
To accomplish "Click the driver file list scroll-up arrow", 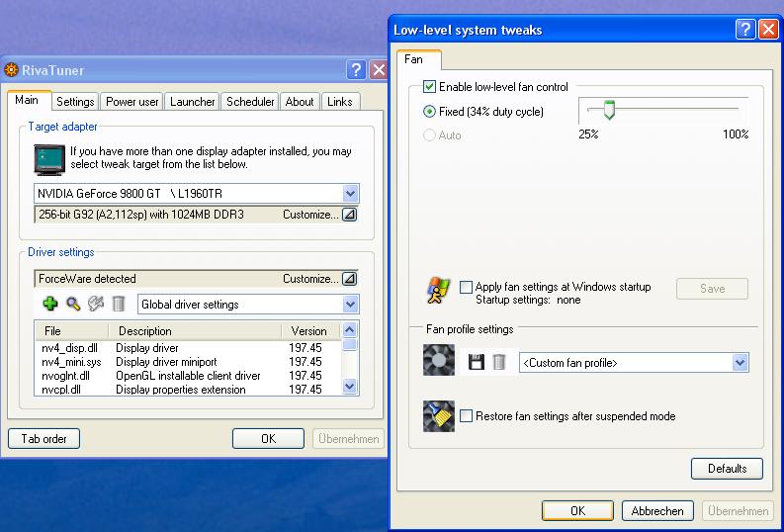I will tap(350, 329).
